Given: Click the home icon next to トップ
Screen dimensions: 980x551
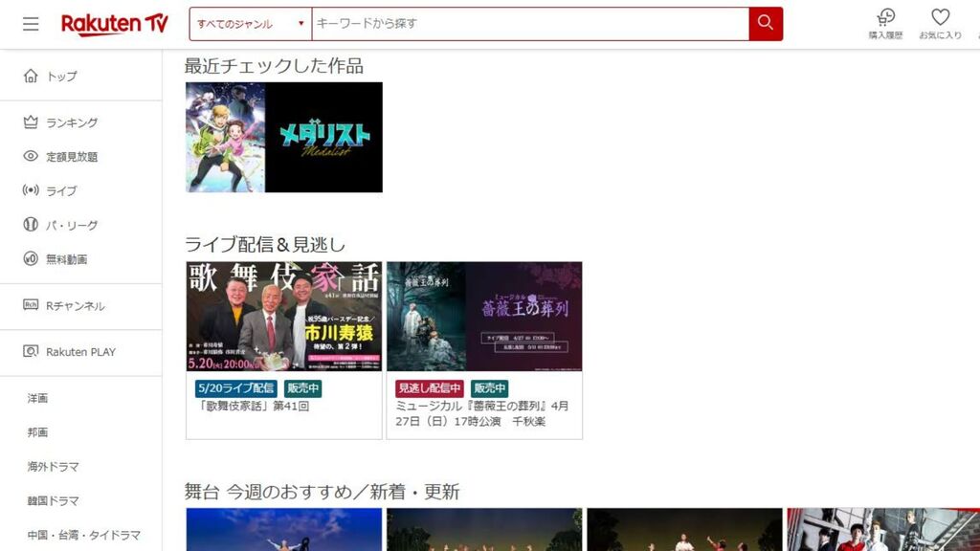Looking at the screenshot, I should tap(31, 77).
